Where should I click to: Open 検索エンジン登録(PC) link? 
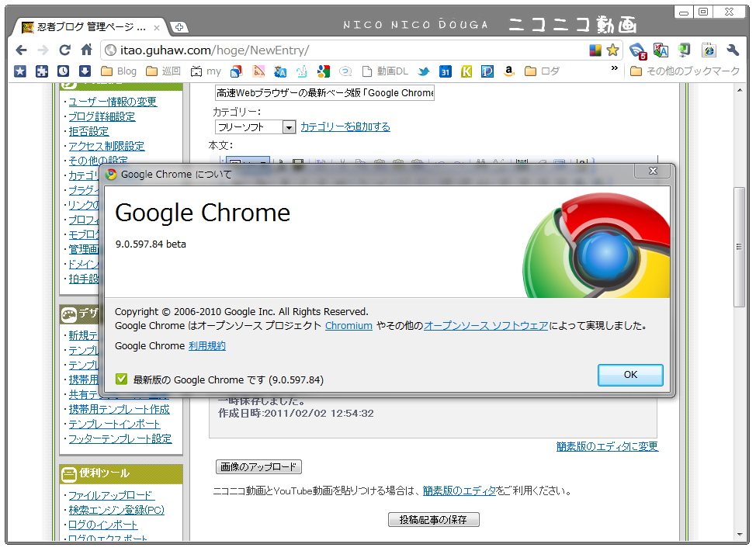[116, 510]
